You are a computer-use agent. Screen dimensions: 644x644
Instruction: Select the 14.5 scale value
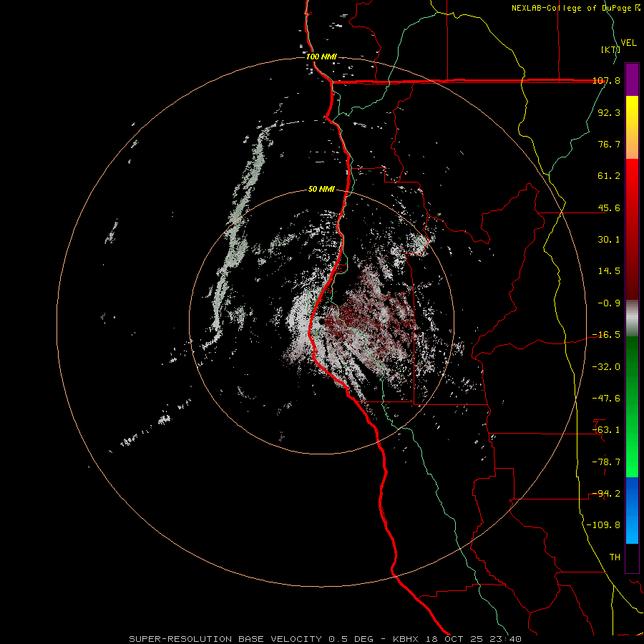coord(609,271)
